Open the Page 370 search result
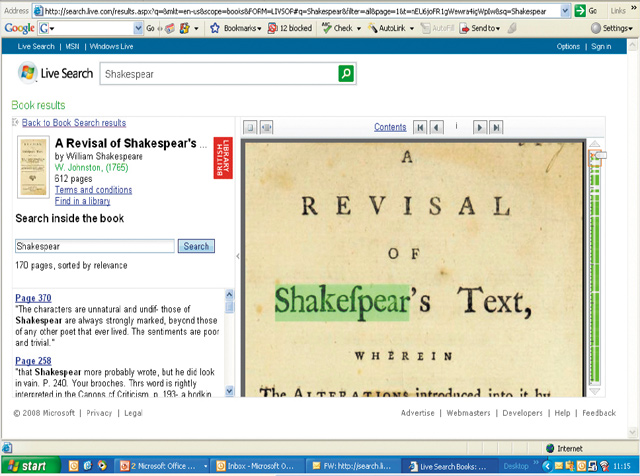Viewport: 640px width, 476px height. [33, 298]
